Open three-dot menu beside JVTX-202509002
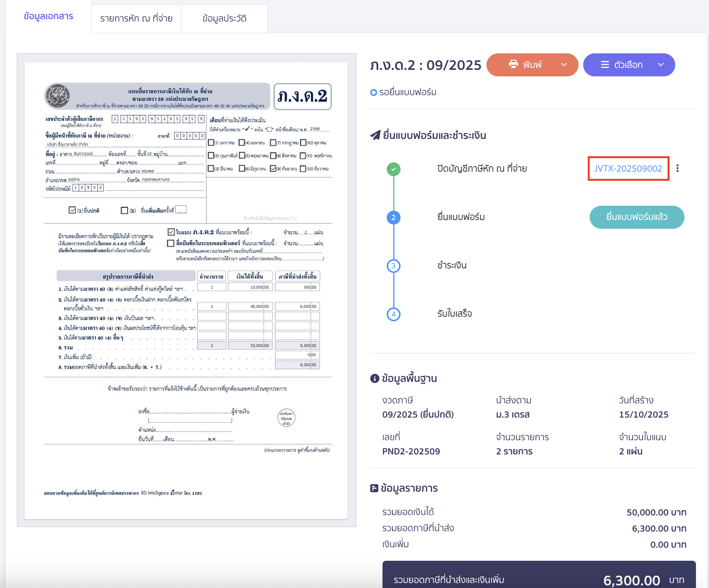This screenshot has height=588, width=709. tap(678, 168)
